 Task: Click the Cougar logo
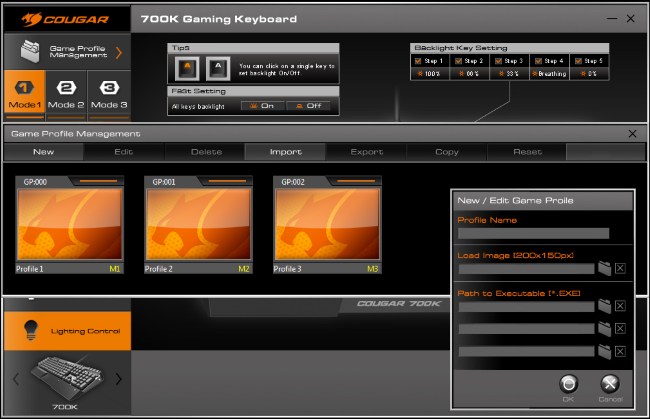coord(65,19)
